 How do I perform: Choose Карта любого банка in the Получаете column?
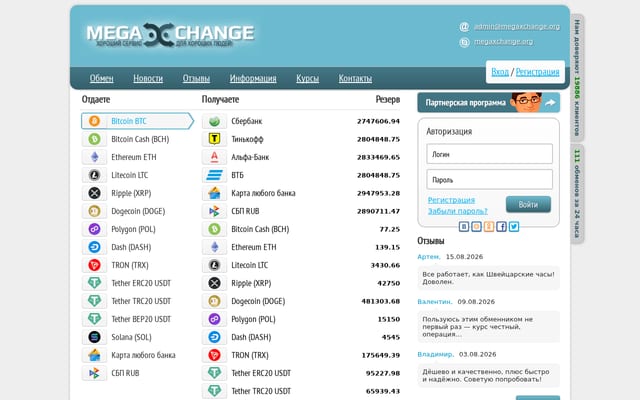(301, 193)
